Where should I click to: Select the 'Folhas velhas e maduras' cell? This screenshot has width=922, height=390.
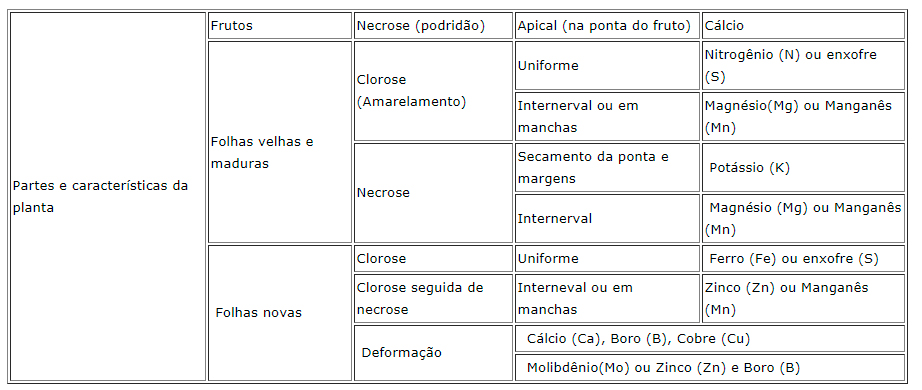(x=280, y=142)
